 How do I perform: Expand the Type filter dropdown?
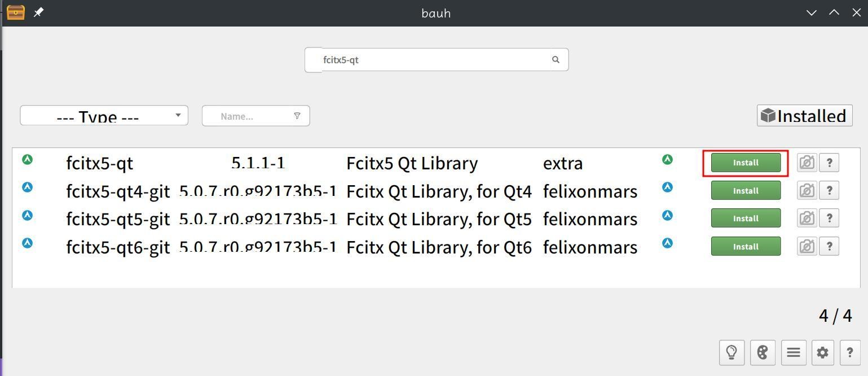[x=177, y=115]
